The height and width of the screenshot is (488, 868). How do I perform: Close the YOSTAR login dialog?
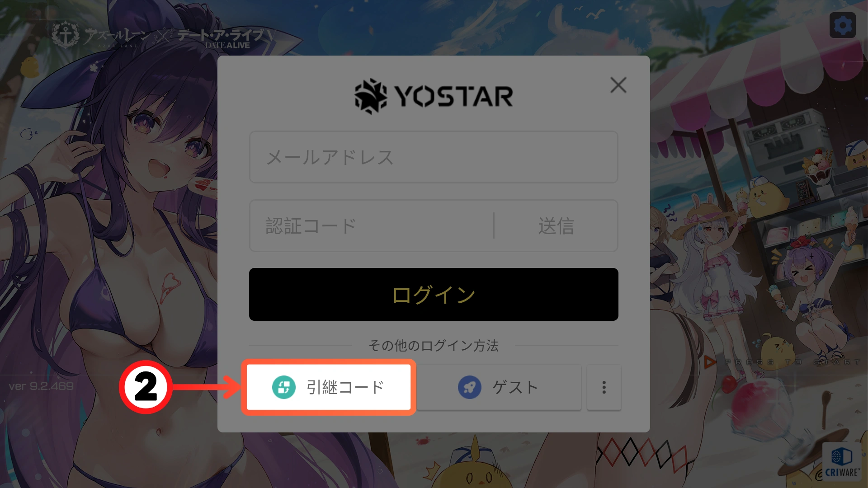(618, 85)
